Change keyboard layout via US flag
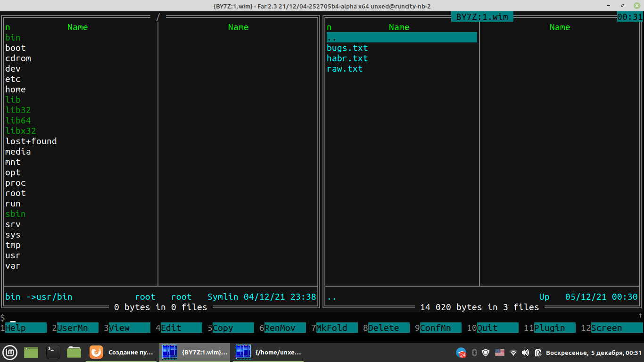This screenshot has width=644, height=362. coord(500,353)
